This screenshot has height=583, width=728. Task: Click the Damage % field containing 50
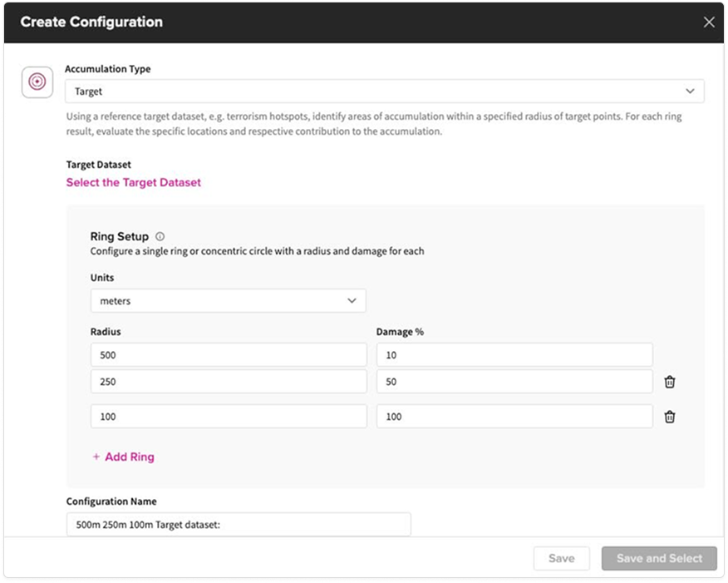514,382
